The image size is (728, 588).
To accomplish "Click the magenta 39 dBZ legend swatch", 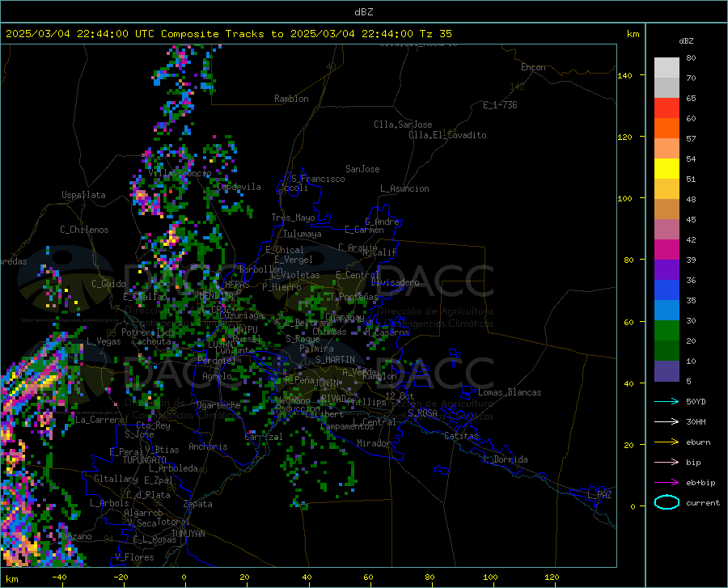I will [x=667, y=250].
